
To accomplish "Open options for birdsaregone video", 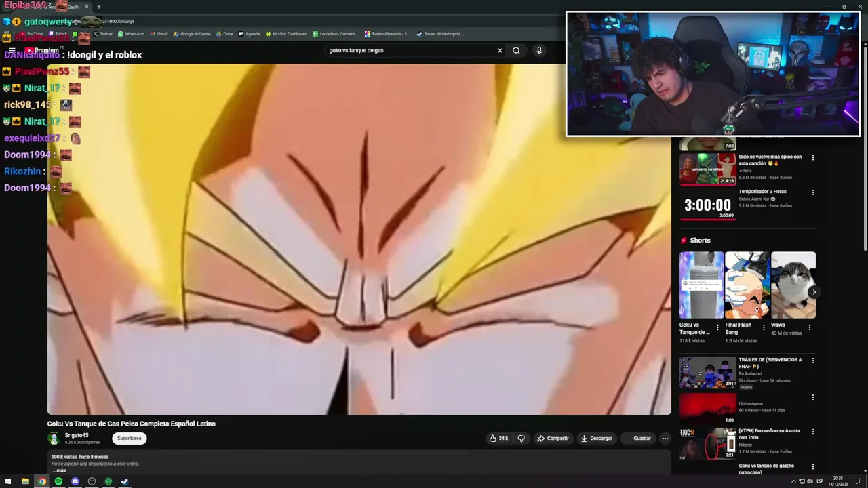I will (x=812, y=397).
